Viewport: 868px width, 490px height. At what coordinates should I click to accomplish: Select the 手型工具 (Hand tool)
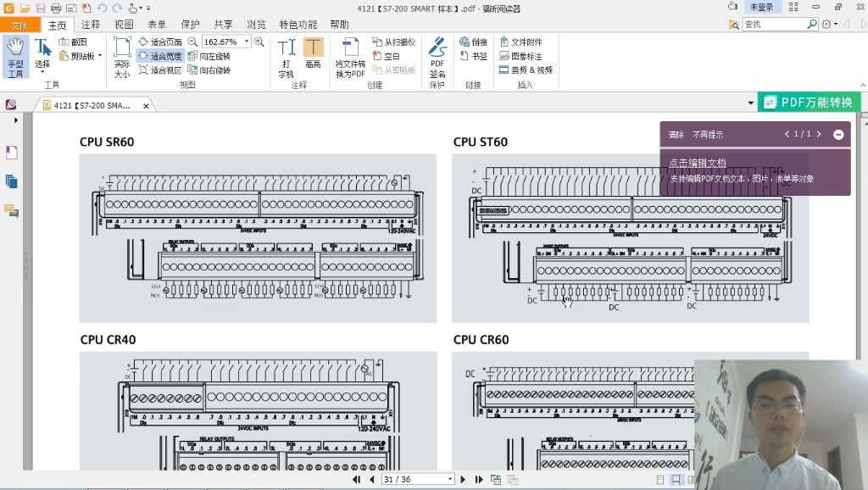pyautogui.click(x=15, y=53)
